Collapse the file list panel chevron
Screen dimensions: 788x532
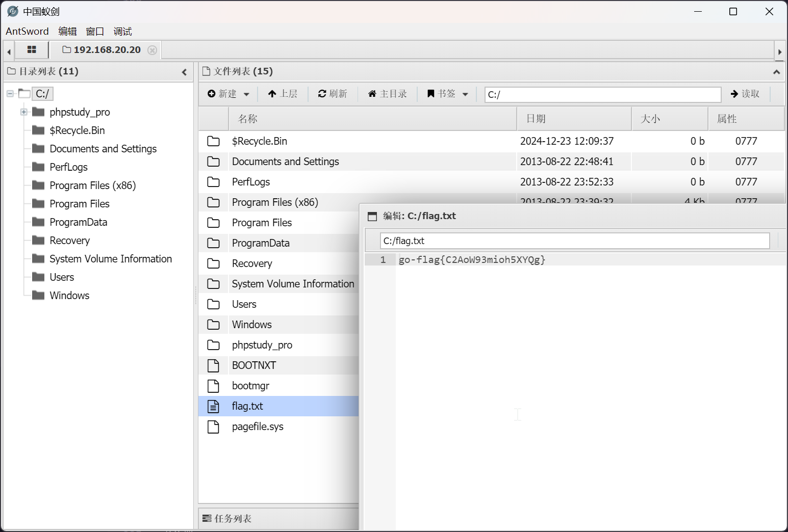(776, 72)
